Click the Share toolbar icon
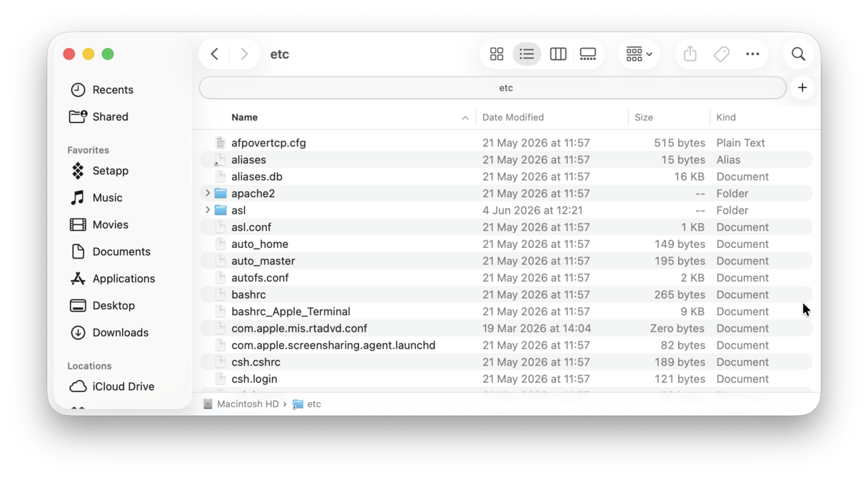This screenshot has height=478, width=868. 690,54
